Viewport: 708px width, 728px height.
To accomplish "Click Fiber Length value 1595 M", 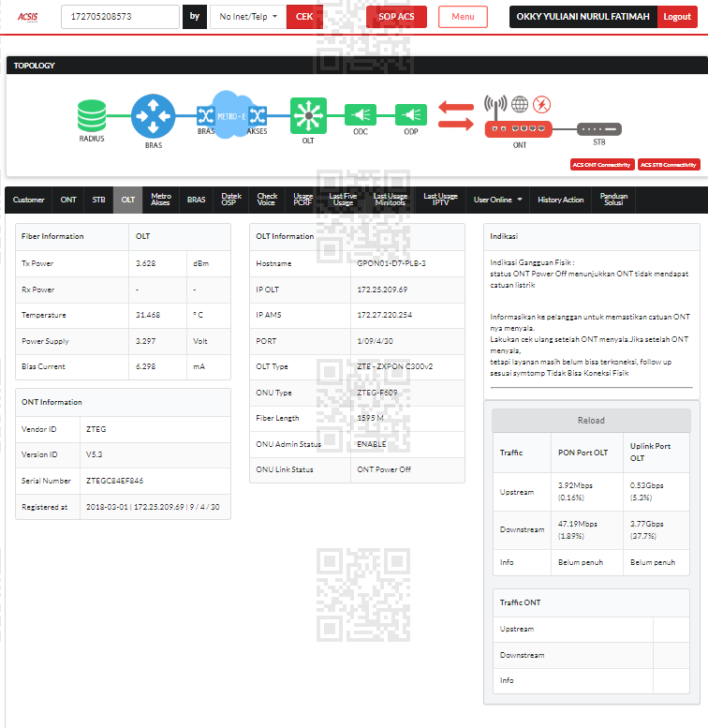I will click(x=370, y=418).
